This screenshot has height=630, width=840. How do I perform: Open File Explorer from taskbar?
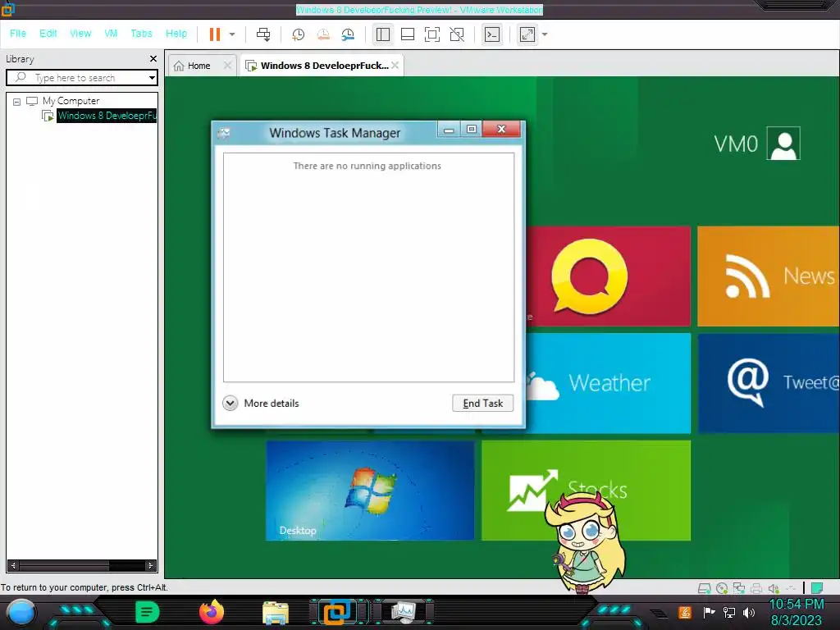pos(276,612)
